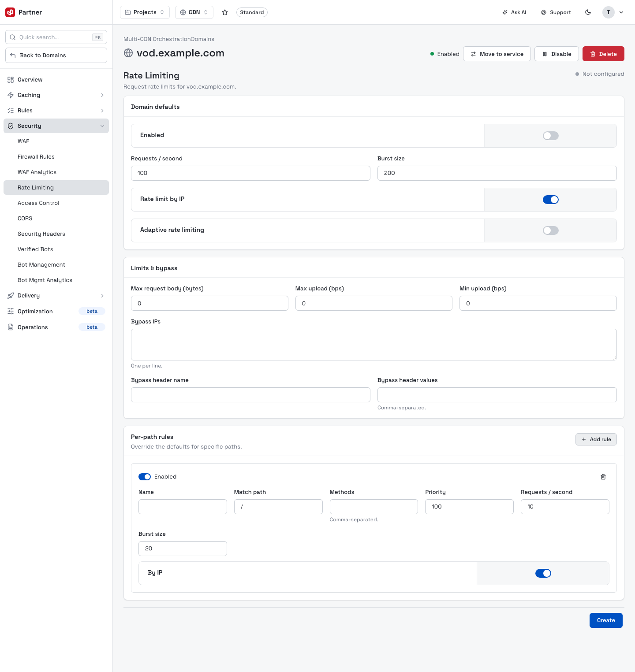
Task: Click the user avatar T
Action: [609, 12]
